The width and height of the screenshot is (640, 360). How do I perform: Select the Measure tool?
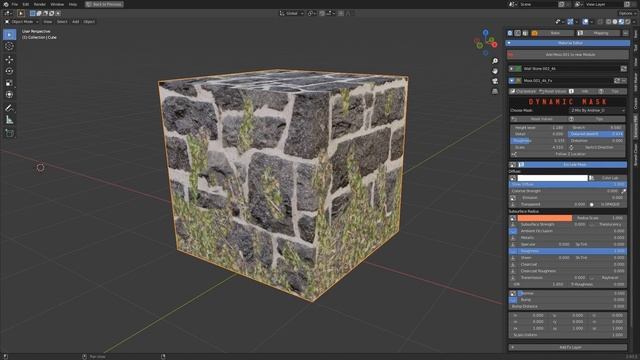[9, 120]
